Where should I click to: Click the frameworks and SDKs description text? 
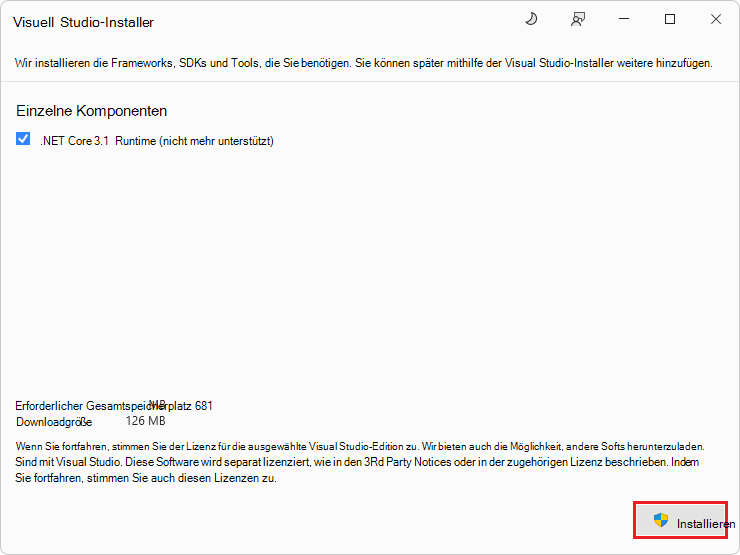(363, 63)
